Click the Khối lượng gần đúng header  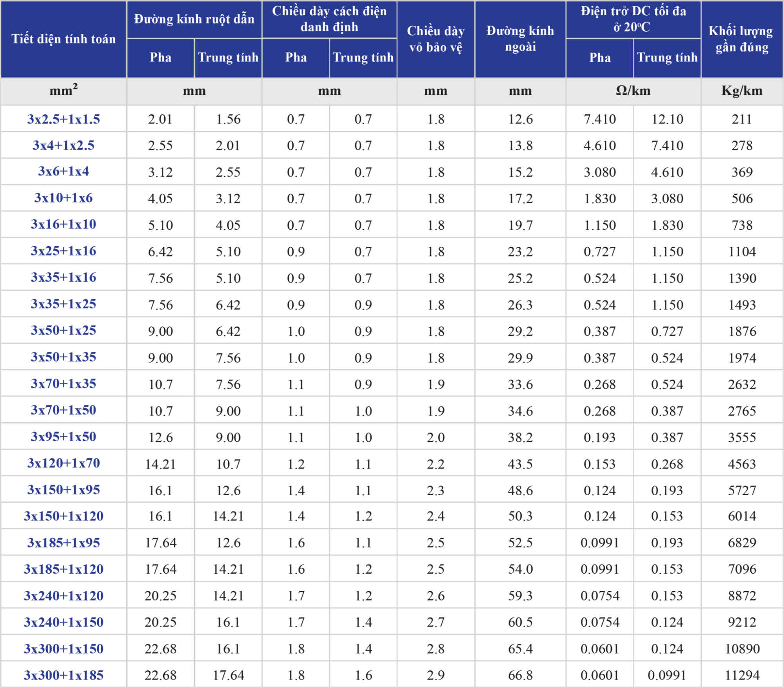tap(742, 39)
